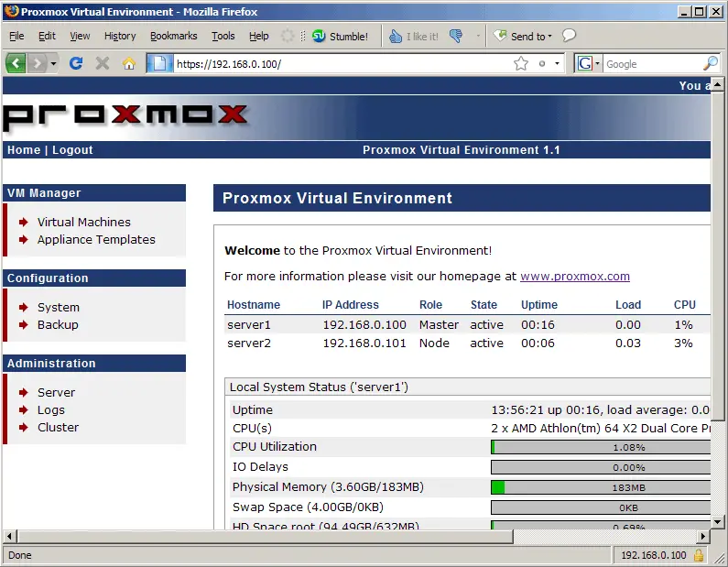
Task: Open the Logs administration page
Action: pos(51,410)
